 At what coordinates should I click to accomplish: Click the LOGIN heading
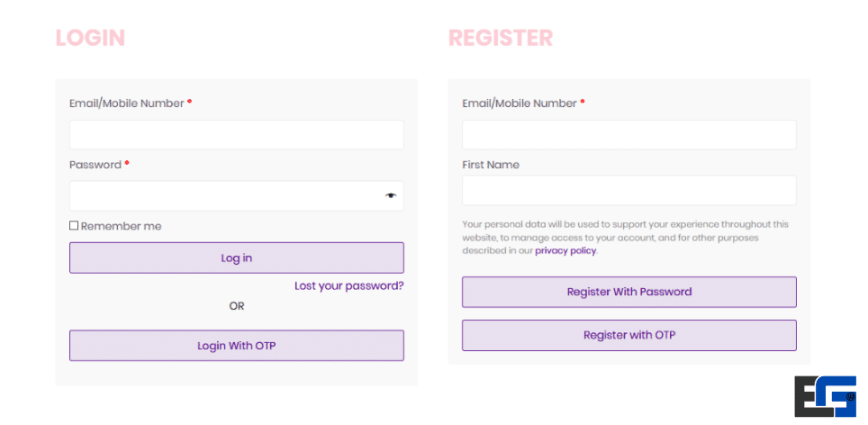[x=90, y=38]
